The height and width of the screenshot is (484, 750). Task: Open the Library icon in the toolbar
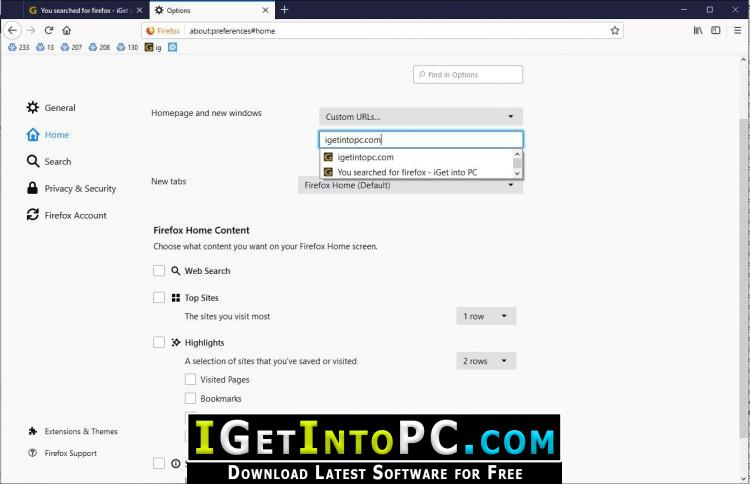pyautogui.click(x=698, y=31)
